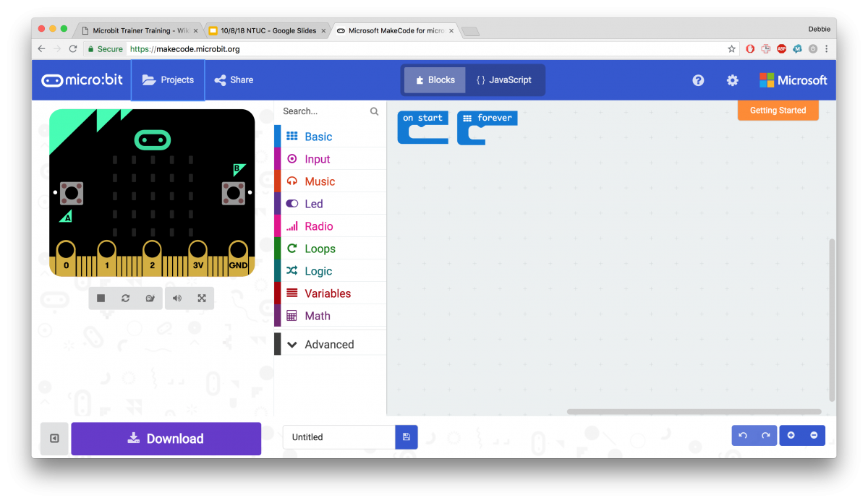Undo the last action

coord(742,435)
